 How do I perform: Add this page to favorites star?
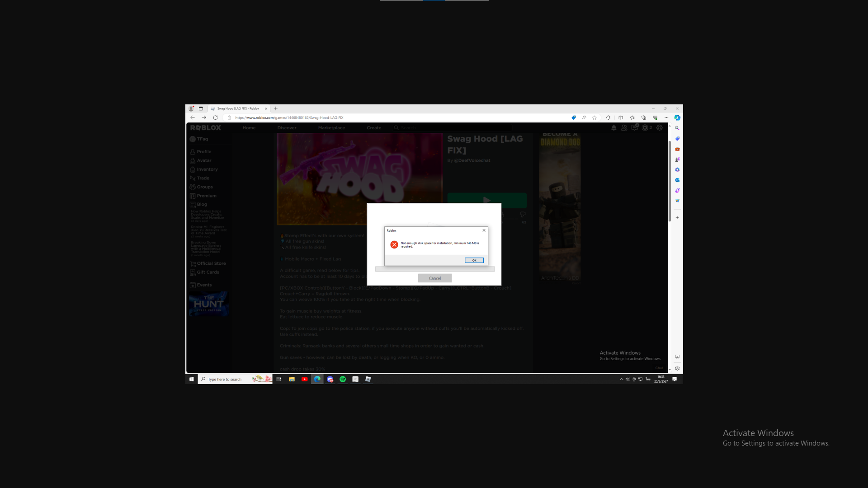(x=594, y=117)
